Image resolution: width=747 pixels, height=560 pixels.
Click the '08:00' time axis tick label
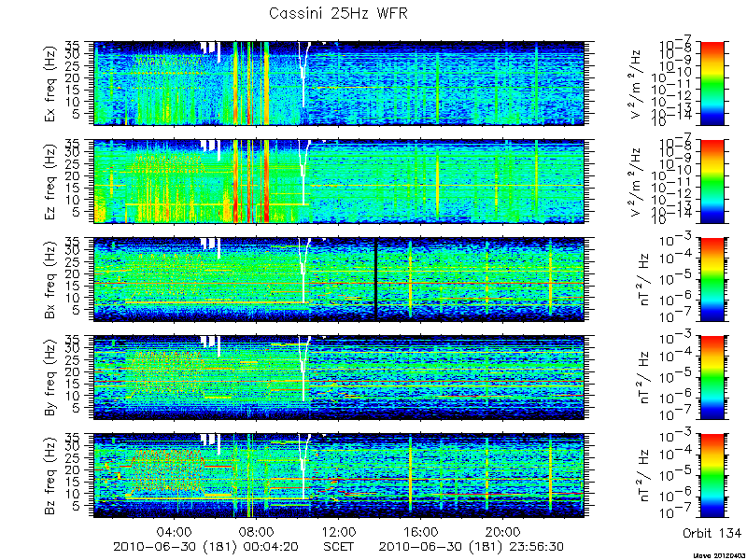256,531
